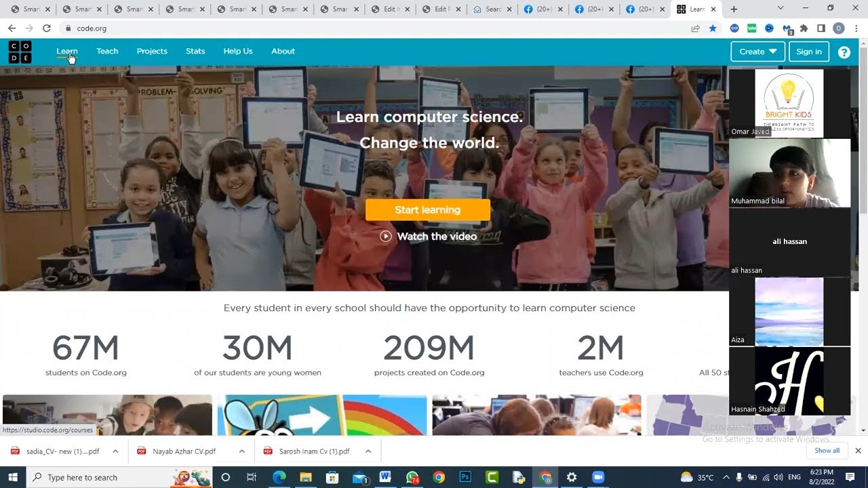Image resolution: width=868 pixels, height=488 pixels.
Task: Open the Stats page
Action: [x=195, y=52]
